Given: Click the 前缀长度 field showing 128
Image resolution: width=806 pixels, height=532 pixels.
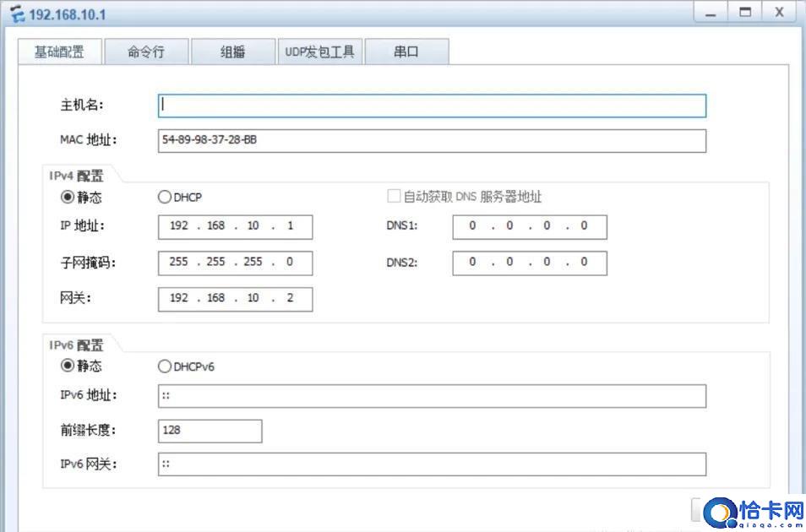Looking at the screenshot, I should (210, 430).
